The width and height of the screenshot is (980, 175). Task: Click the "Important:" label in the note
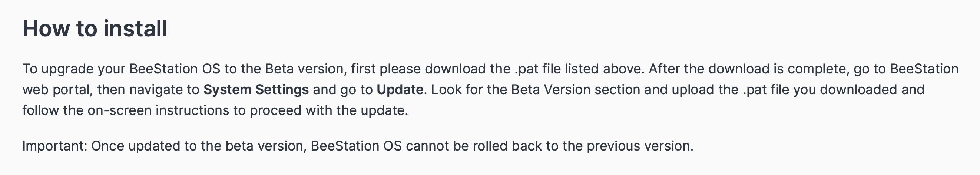coord(55,146)
